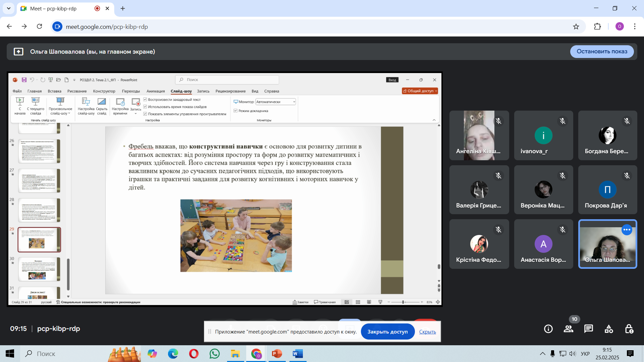Click the Undo icon in PowerPoint
This screenshot has height=362, width=644.
pos(32,80)
